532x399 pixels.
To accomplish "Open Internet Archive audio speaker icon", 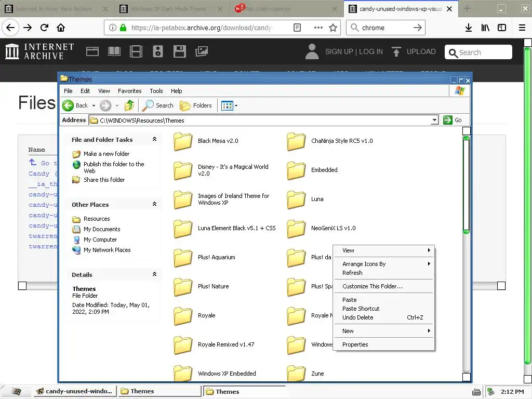I will point(158,51).
